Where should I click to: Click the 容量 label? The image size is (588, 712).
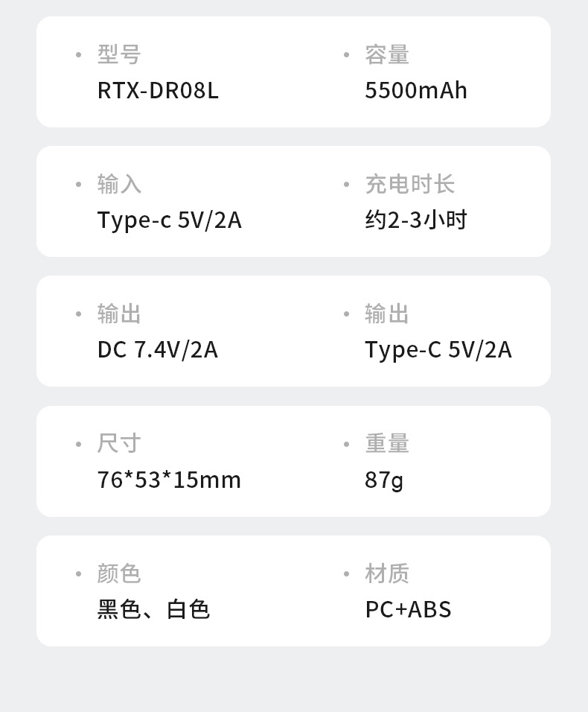click(x=387, y=54)
